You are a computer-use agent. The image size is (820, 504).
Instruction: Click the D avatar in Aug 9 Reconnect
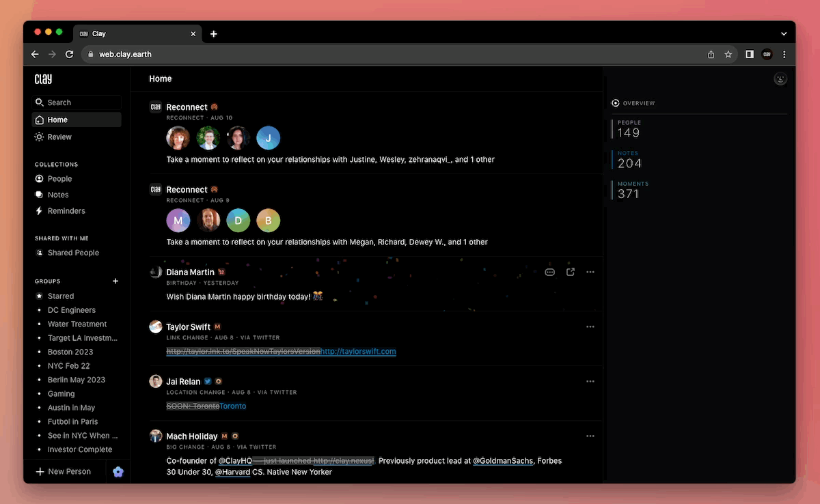coord(238,221)
